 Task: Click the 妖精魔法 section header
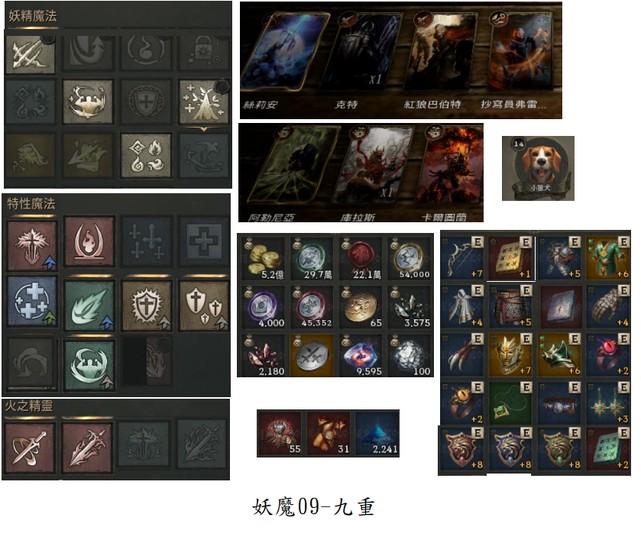pos(33,16)
